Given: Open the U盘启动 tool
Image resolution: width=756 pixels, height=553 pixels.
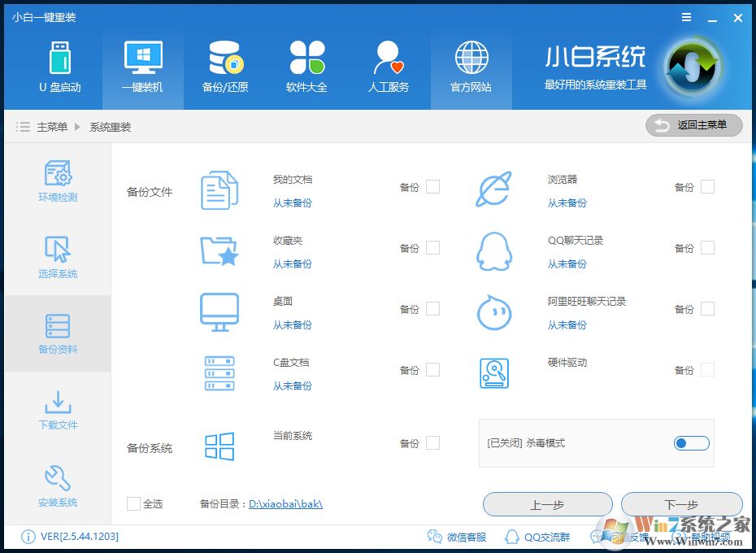Looking at the screenshot, I should tap(60, 67).
